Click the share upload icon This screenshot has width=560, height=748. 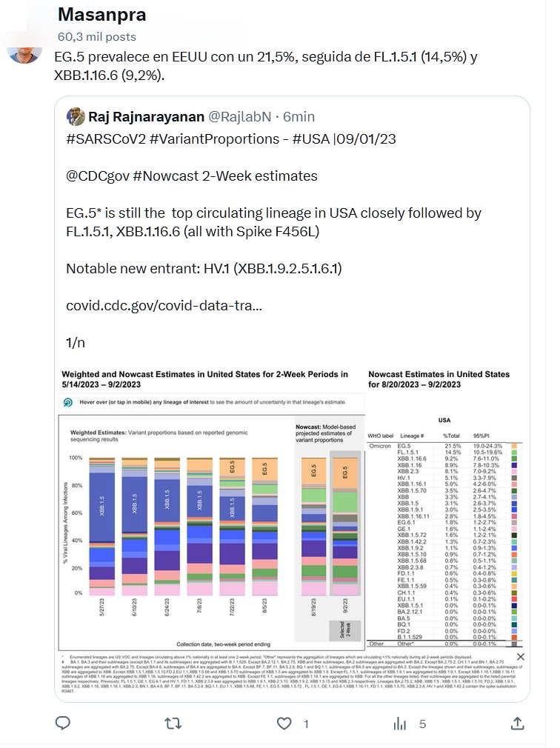[516, 724]
